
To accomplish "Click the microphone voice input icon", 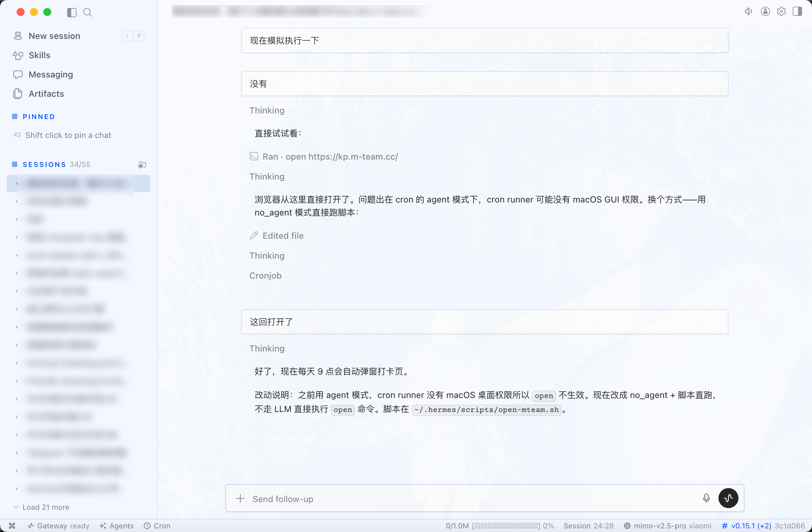I will click(706, 498).
